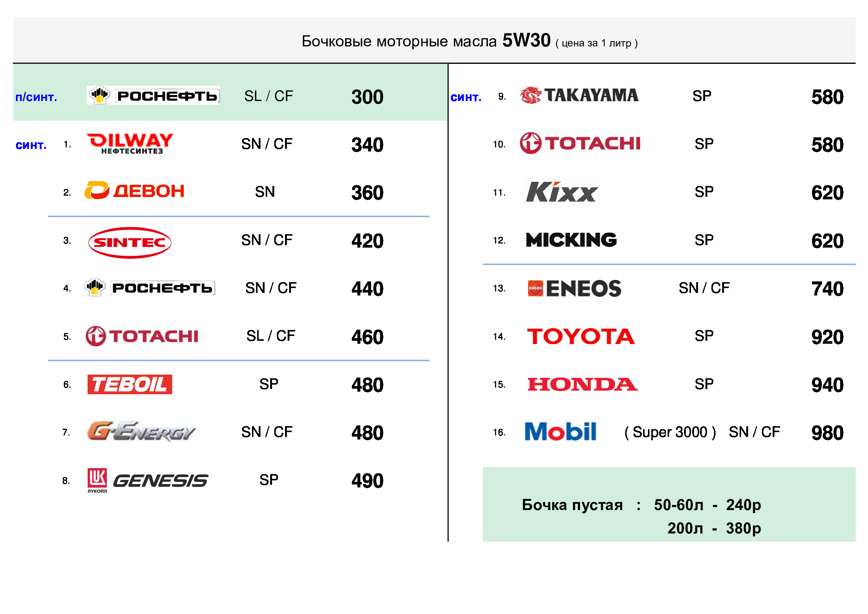Click 'SP' spec in the Honda row
868x614 pixels.
704,384
